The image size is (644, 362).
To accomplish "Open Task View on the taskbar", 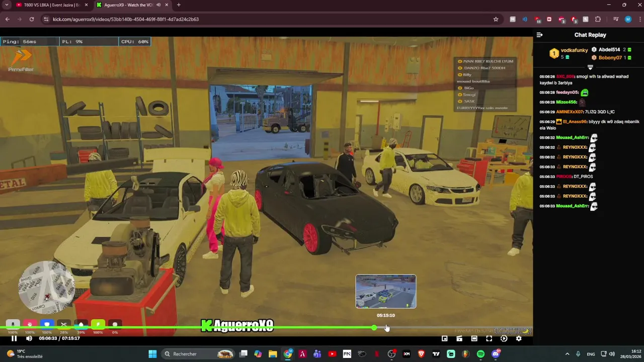I will pyautogui.click(x=243, y=354).
